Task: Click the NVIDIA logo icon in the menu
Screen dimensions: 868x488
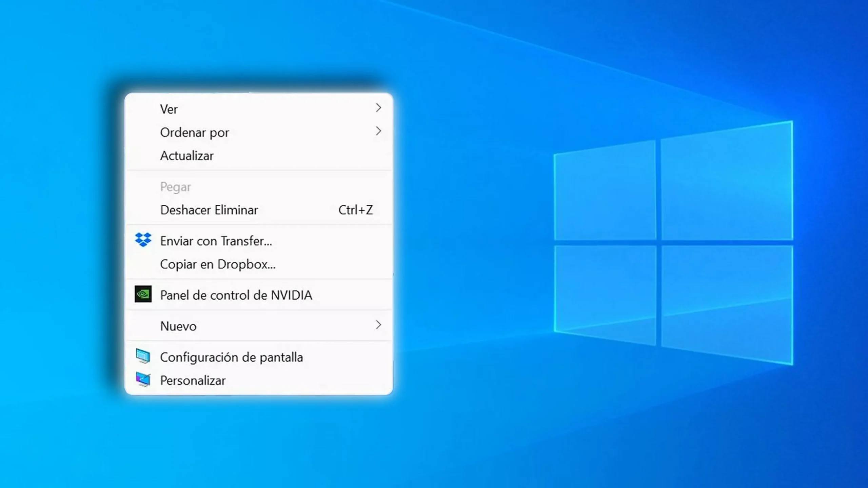Action: (144, 294)
